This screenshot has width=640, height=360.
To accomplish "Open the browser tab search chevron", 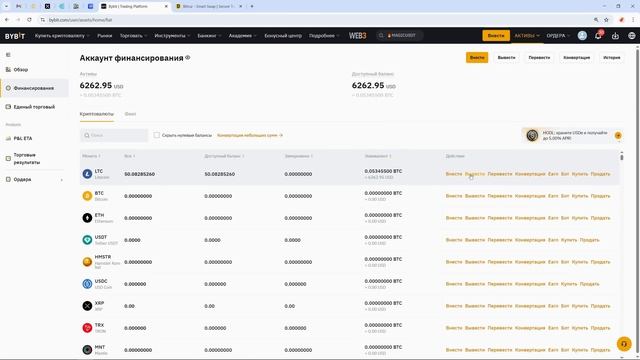I will (x=6, y=6).
